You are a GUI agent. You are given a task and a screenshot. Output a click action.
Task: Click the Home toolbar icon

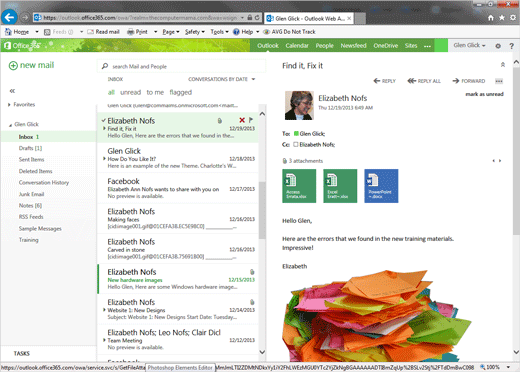click(x=8, y=32)
